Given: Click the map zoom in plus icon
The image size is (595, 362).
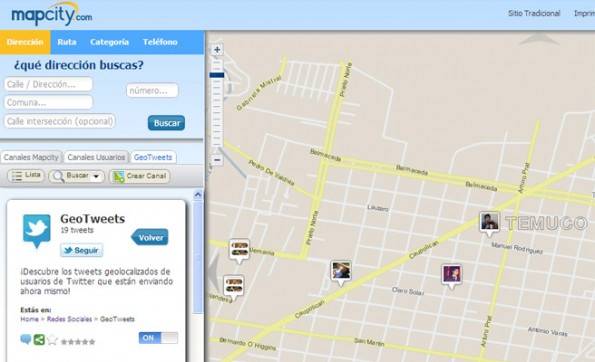Looking at the screenshot, I should click(217, 50).
